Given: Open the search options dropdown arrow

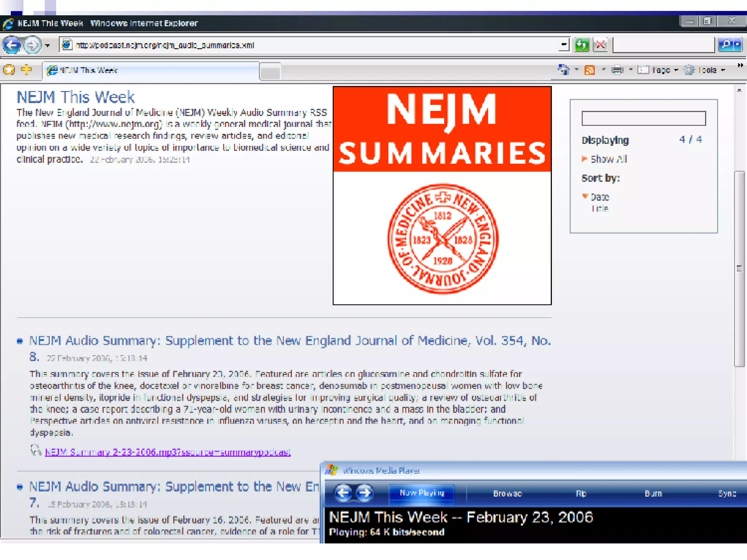Looking at the screenshot, I should 738,45.
